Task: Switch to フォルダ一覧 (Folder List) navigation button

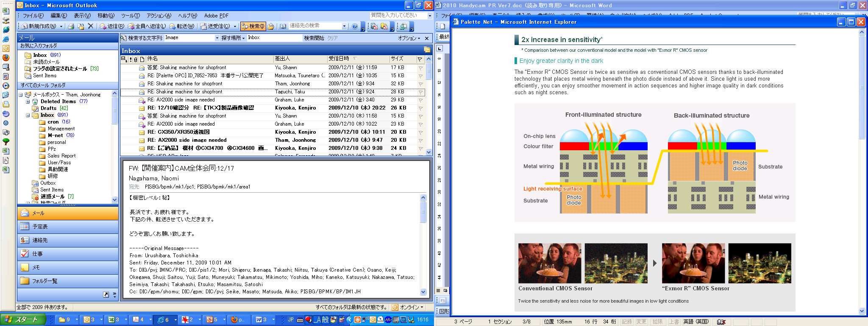Action: [x=68, y=281]
